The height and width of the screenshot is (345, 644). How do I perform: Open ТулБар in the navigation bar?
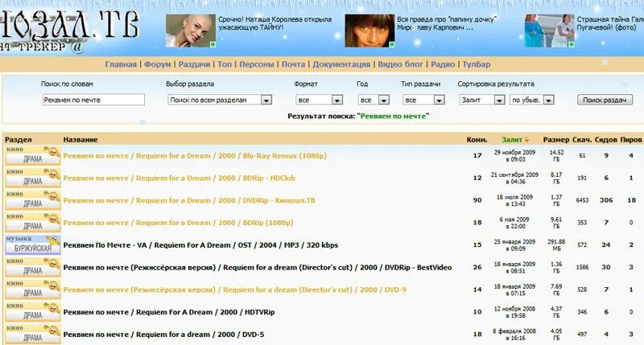point(477,64)
